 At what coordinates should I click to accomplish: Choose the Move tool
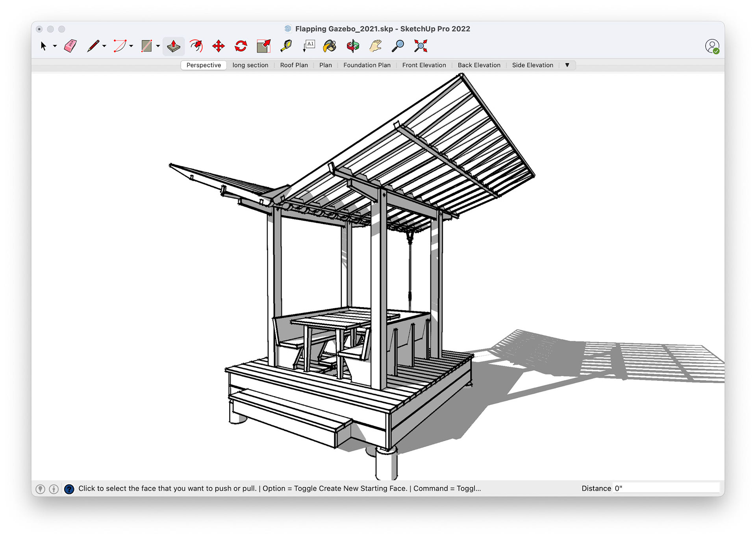pyautogui.click(x=219, y=46)
